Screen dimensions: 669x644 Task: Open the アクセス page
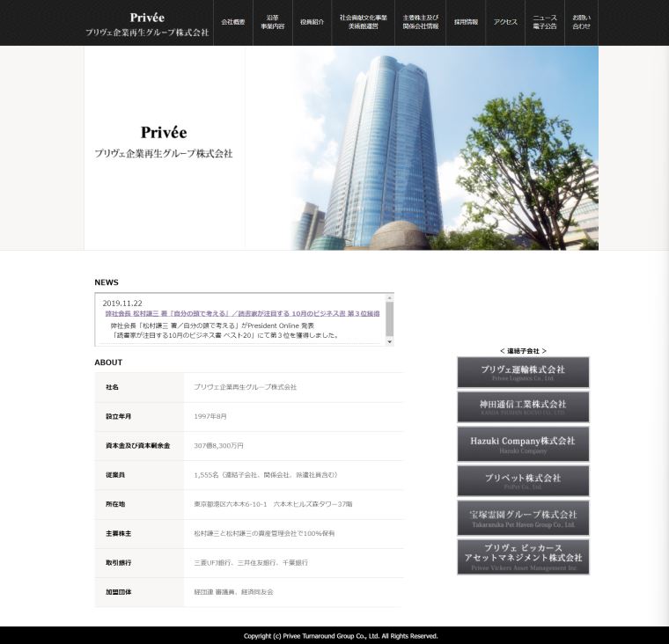tap(505, 22)
